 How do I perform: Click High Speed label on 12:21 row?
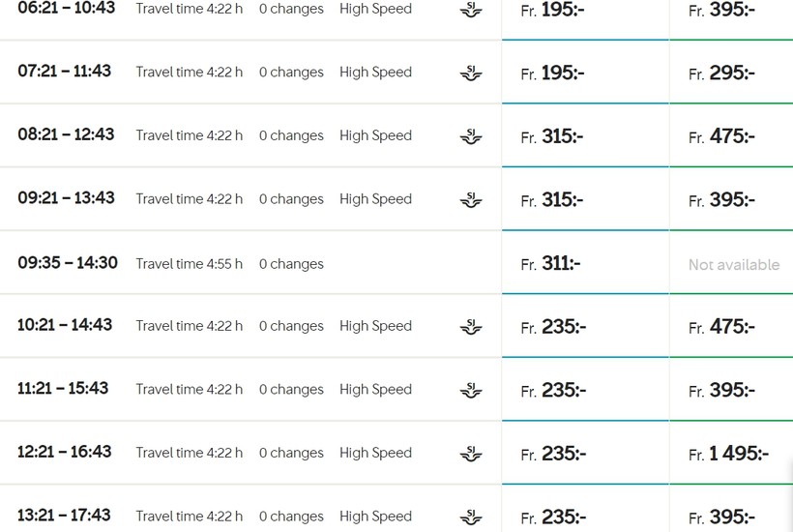pos(375,453)
